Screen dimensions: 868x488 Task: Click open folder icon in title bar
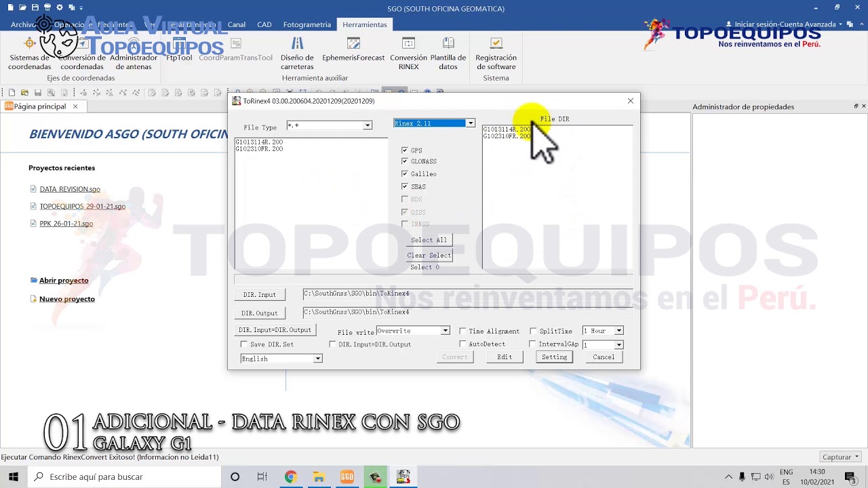(x=22, y=7)
